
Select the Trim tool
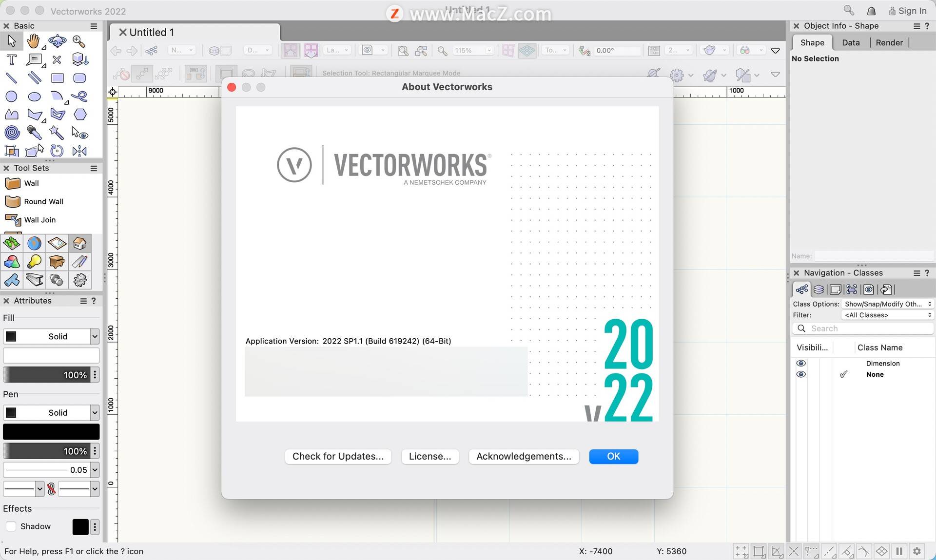pos(58,60)
